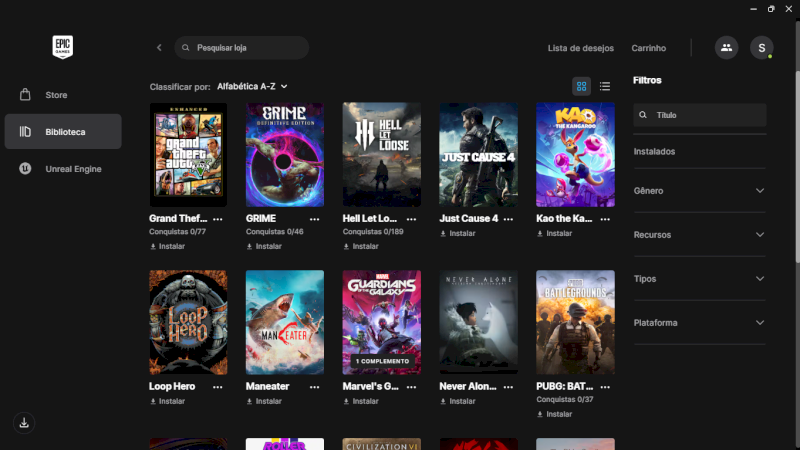This screenshot has height=450, width=800.
Task: Install Never Alone
Action: pyautogui.click(x=458, y=402)
